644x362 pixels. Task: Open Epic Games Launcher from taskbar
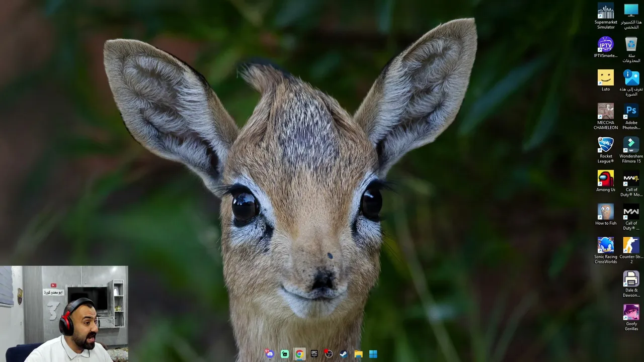(314, 354)
